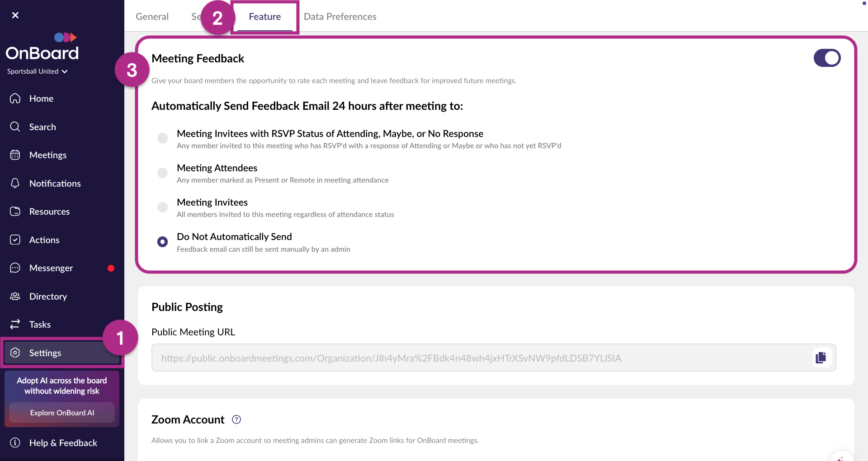Open Help & Feedback
Viewport: 868px width, 461px height.
[x=63, y=443]
